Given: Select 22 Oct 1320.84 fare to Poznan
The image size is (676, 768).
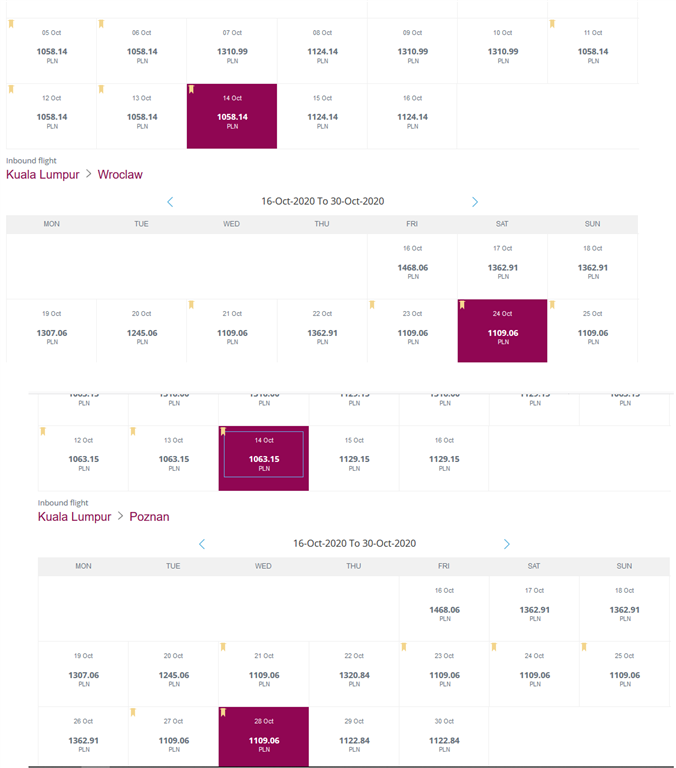Looking at the screenshot, I should pyautogui.click(x=354, y=674).
